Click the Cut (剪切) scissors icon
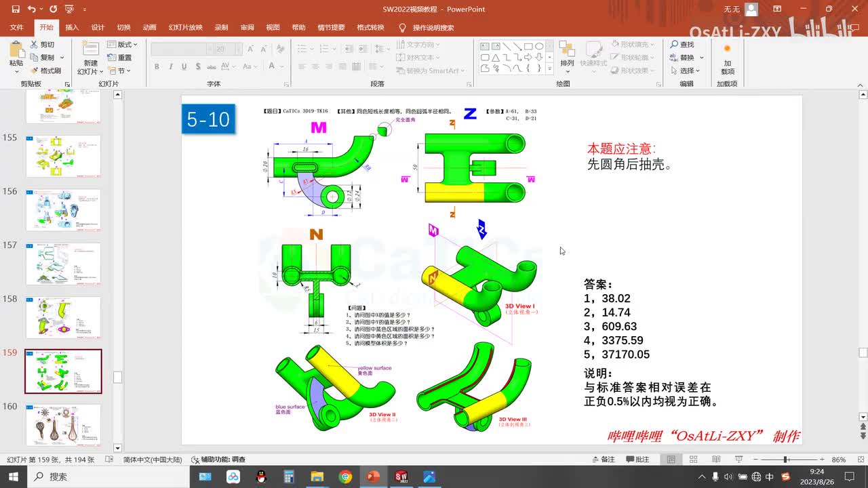Image resolution: width=868 pixels, height=488 pixels. [34, 45]
